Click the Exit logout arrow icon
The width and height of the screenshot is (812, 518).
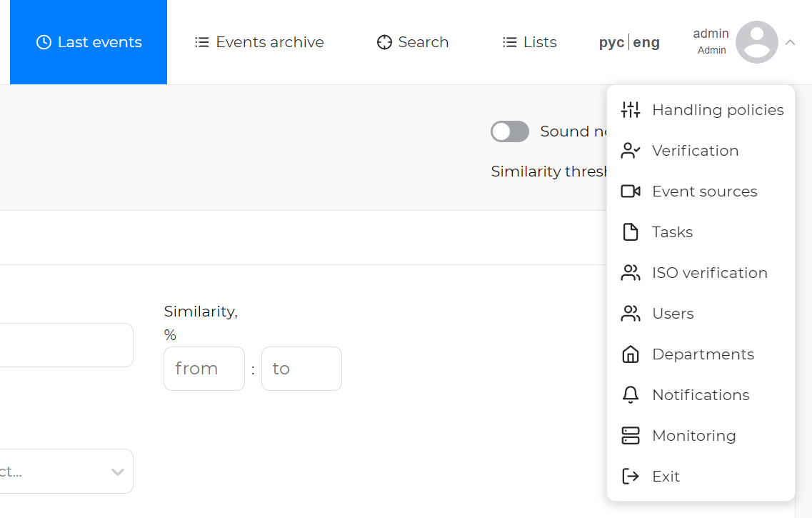tap(631, 477)
